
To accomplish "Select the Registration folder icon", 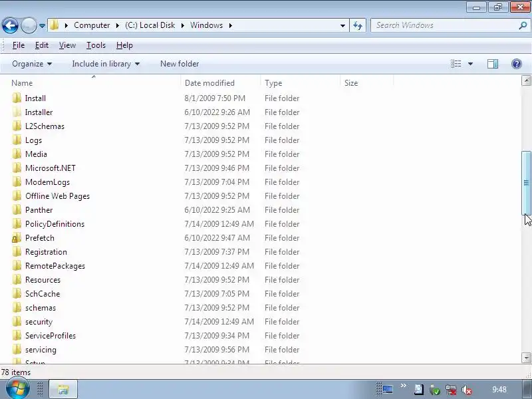I will [17, 252].
